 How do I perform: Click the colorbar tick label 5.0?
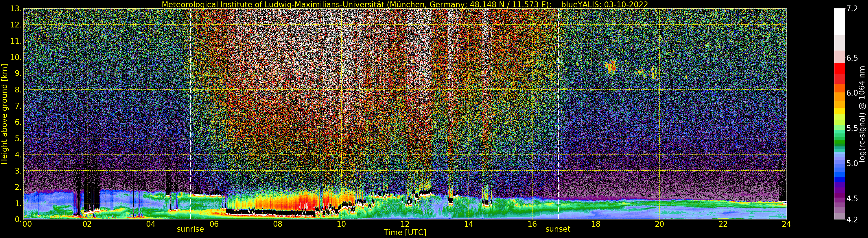click(852, 163)
